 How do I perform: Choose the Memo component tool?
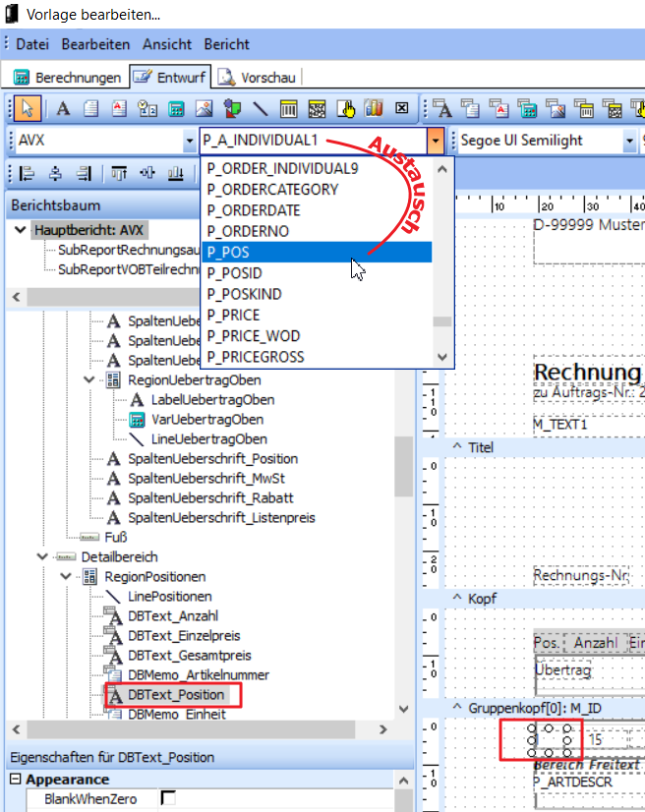pyautogui.click(x=91, y=109)
